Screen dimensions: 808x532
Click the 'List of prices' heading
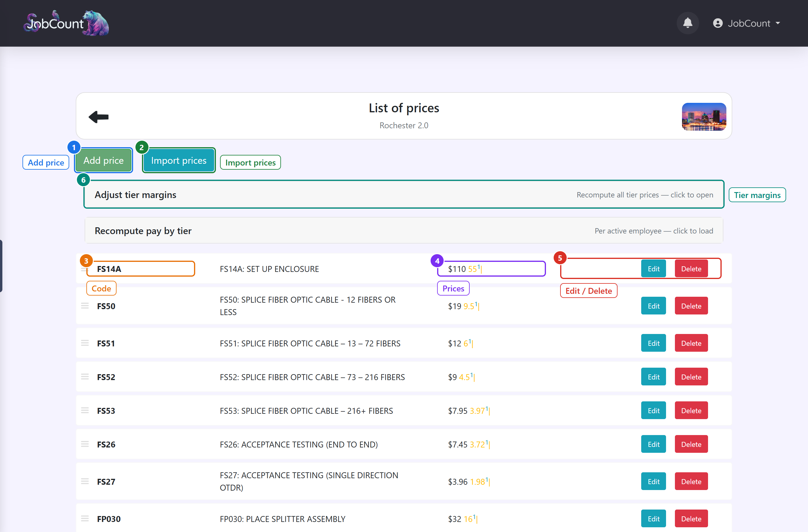pyautogui.click(x=404, y=108)
